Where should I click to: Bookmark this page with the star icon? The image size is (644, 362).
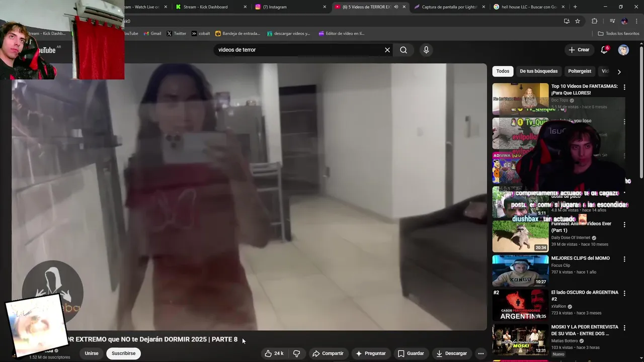578,21
